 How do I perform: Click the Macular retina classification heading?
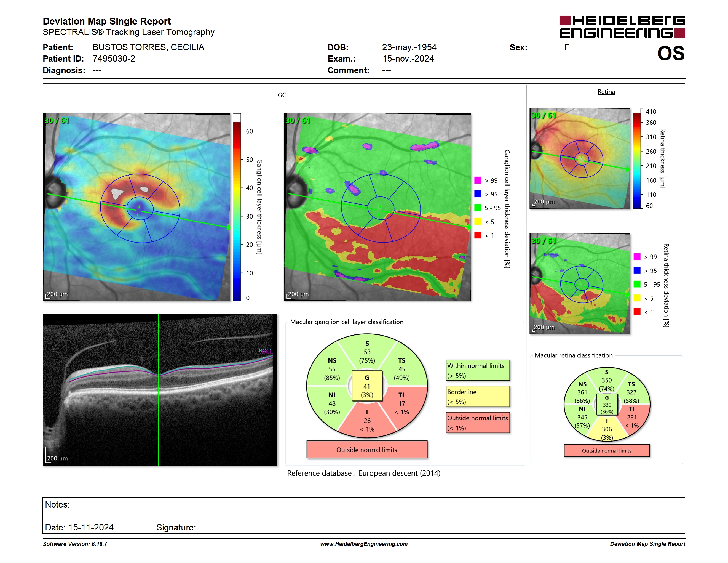573,355
